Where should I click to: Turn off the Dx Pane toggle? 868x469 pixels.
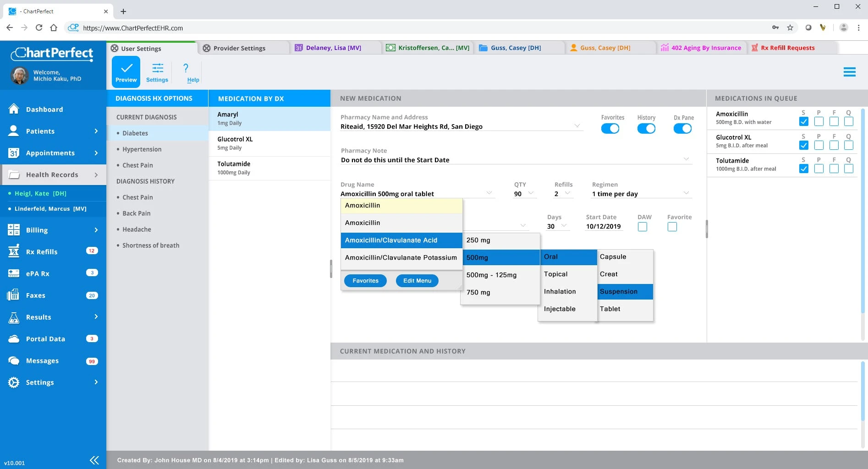[x=682, y=128]
